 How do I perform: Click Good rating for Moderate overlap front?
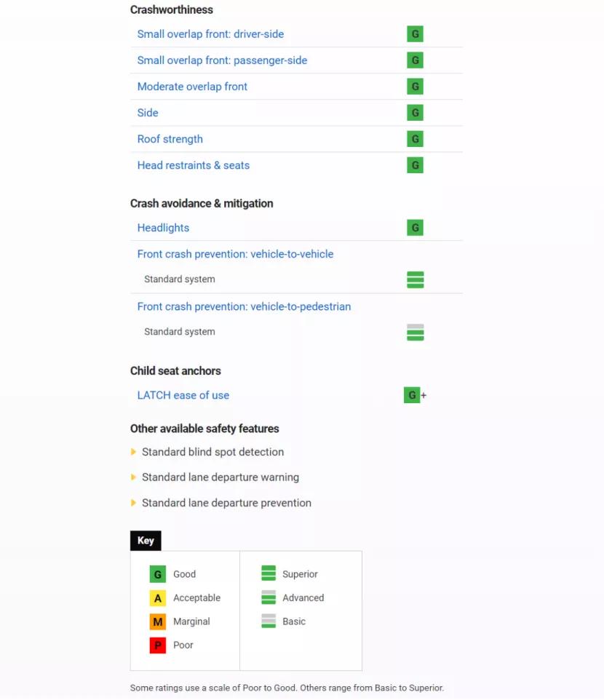click(415, 87)
